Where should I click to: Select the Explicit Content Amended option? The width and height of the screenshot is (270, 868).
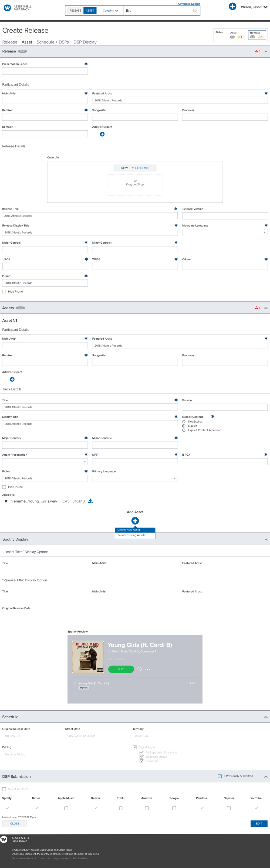[184, 430]
